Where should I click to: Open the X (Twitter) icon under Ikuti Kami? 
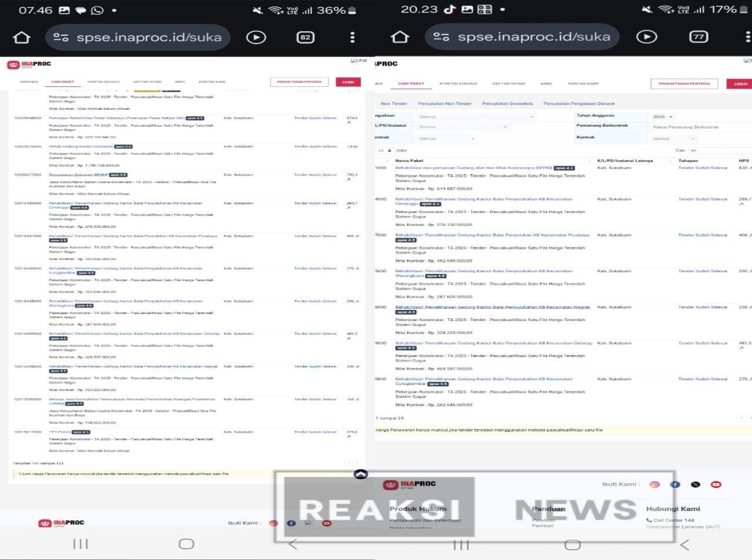coord(696,484)
